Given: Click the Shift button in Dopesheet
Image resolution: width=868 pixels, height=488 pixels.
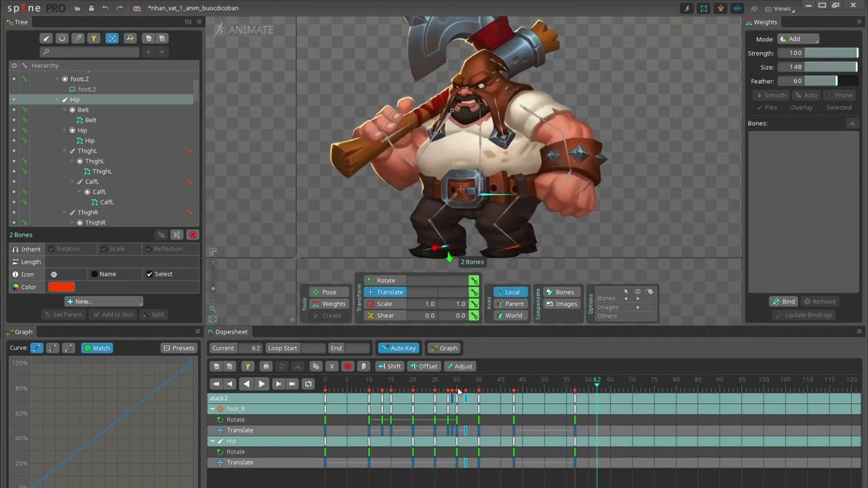Looking at the screenshot, I should click(x=390, y=366).
